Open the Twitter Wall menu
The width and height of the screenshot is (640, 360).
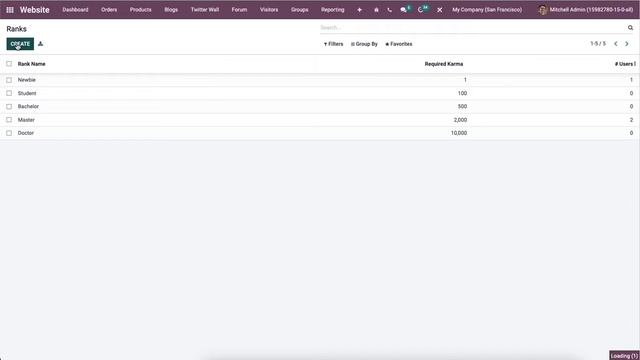205,10
